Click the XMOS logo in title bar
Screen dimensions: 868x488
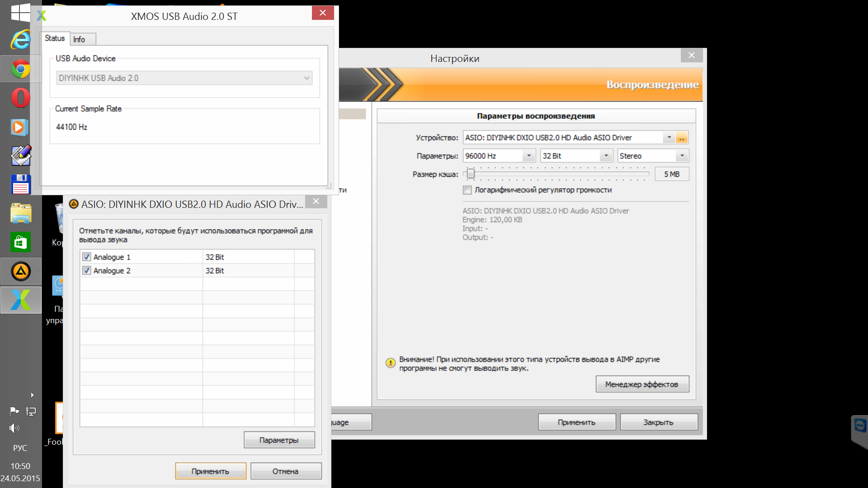41,16
